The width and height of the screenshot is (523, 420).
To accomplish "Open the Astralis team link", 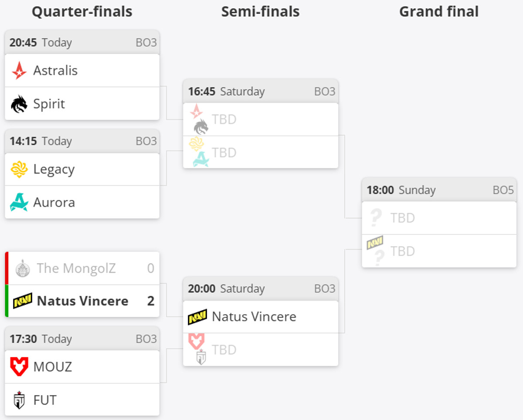I will click(55, 71).
